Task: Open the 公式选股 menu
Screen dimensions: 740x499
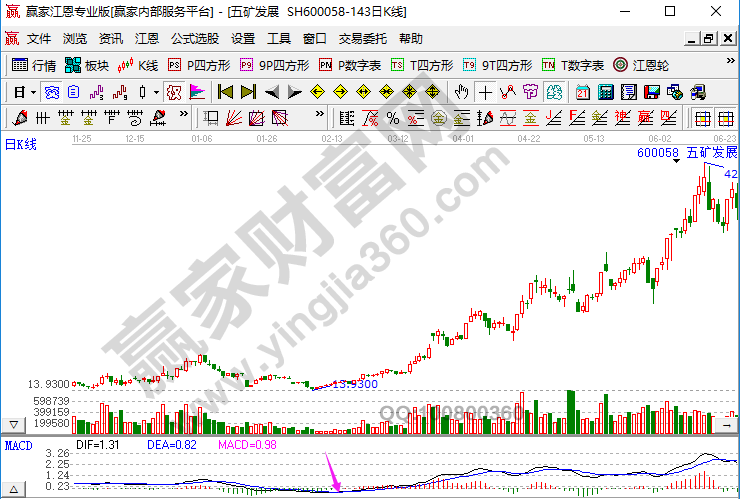Action: [195, 38]
